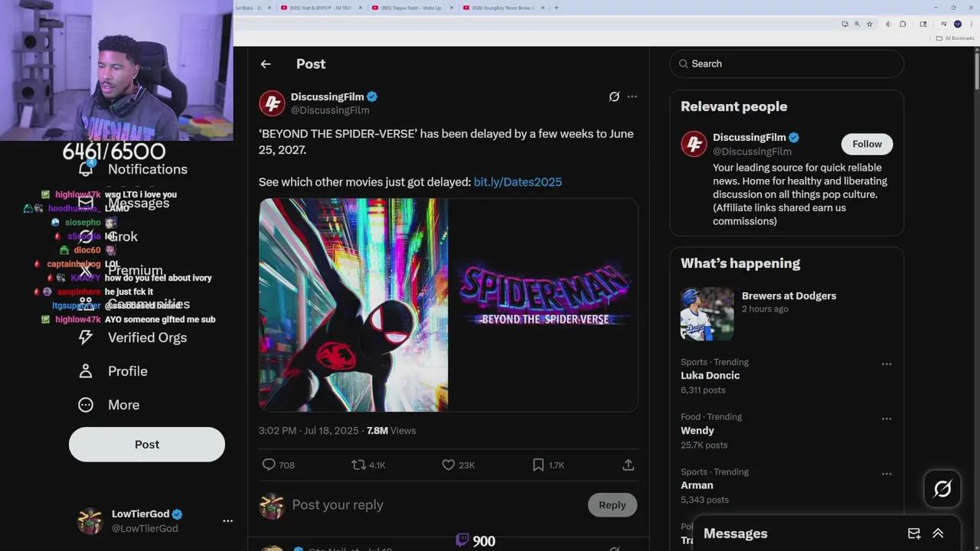Open the Luka Doncic trend

click(710, 376)
